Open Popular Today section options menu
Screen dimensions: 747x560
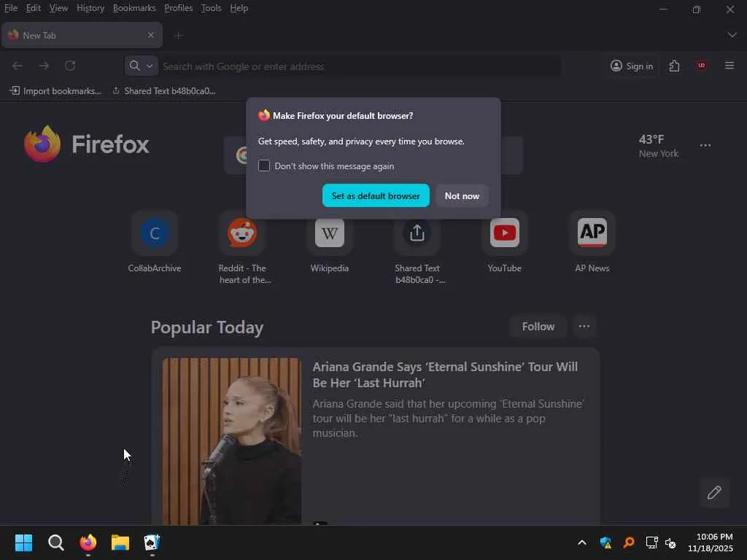584,326
